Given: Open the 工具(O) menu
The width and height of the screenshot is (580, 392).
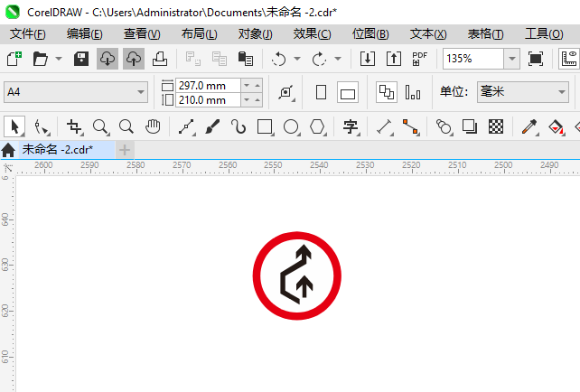Looking at the screenshot, I should click(544, 34).
